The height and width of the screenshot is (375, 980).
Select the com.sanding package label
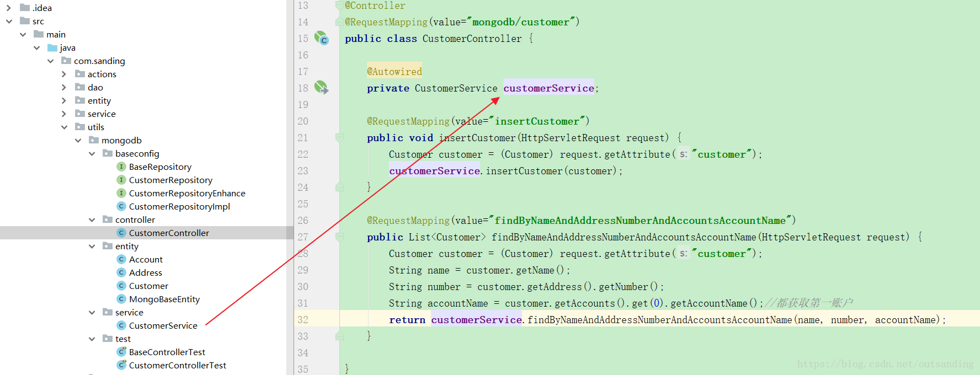99,61
